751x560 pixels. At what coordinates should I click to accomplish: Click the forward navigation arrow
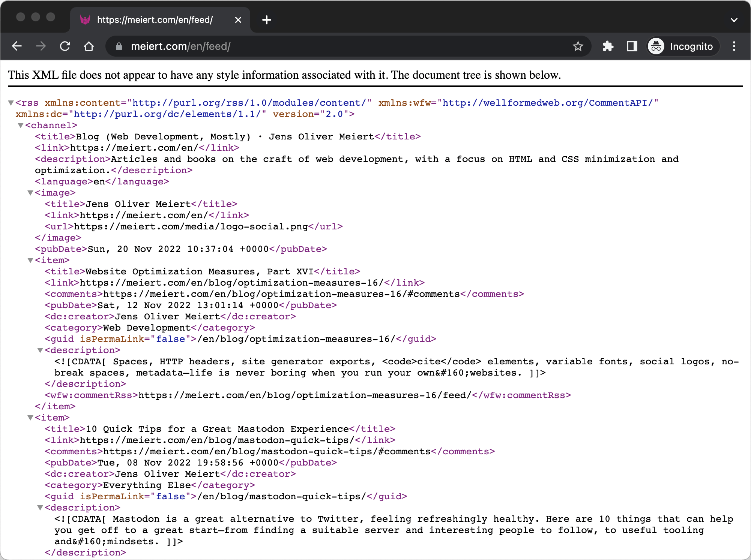pos(41,46)
